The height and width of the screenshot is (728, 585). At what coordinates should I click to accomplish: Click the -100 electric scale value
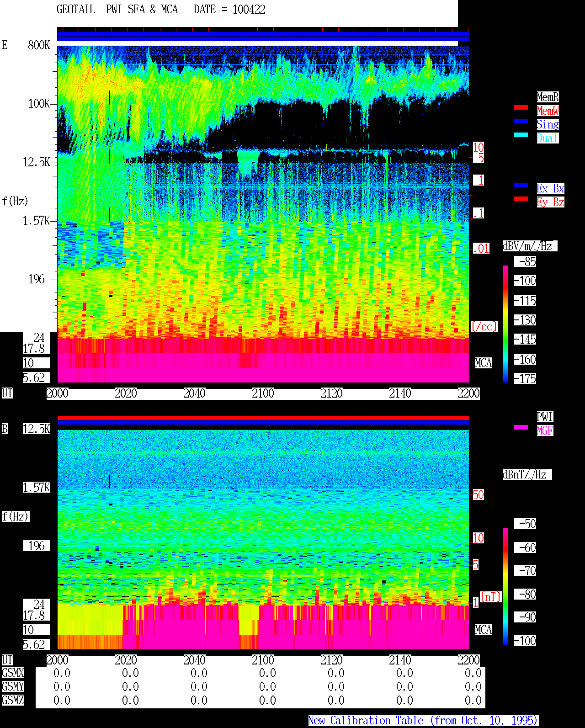pos(525,281)
